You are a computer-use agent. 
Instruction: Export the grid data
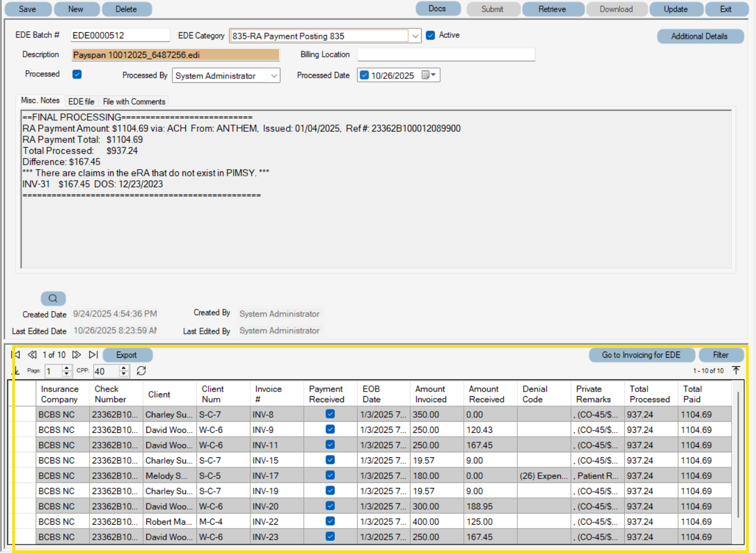point(127,354)
